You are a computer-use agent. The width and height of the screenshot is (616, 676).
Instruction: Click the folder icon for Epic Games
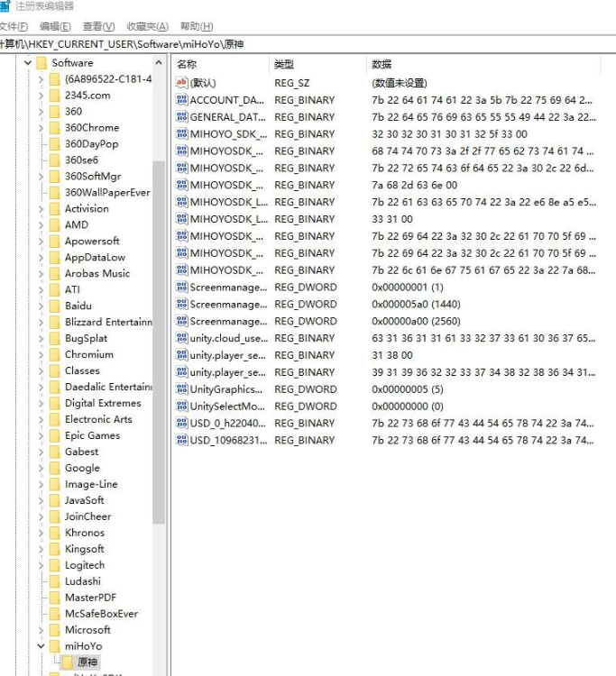click(x=55, y=436)
